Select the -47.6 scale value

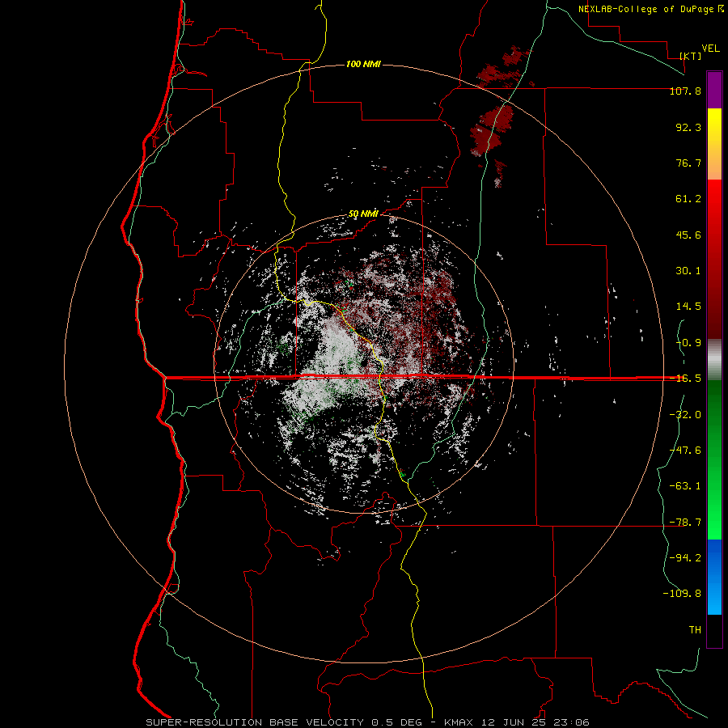coord(685,450)
